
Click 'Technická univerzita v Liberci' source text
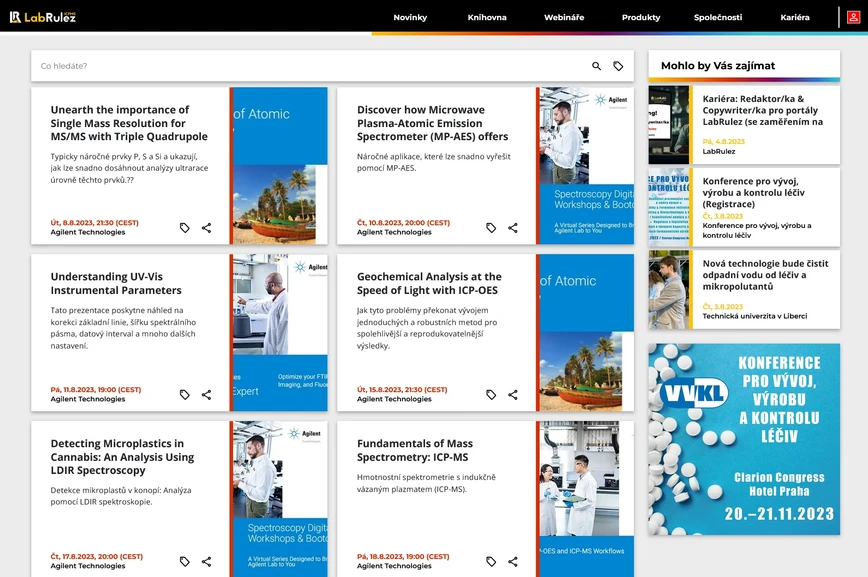[755, 316]
